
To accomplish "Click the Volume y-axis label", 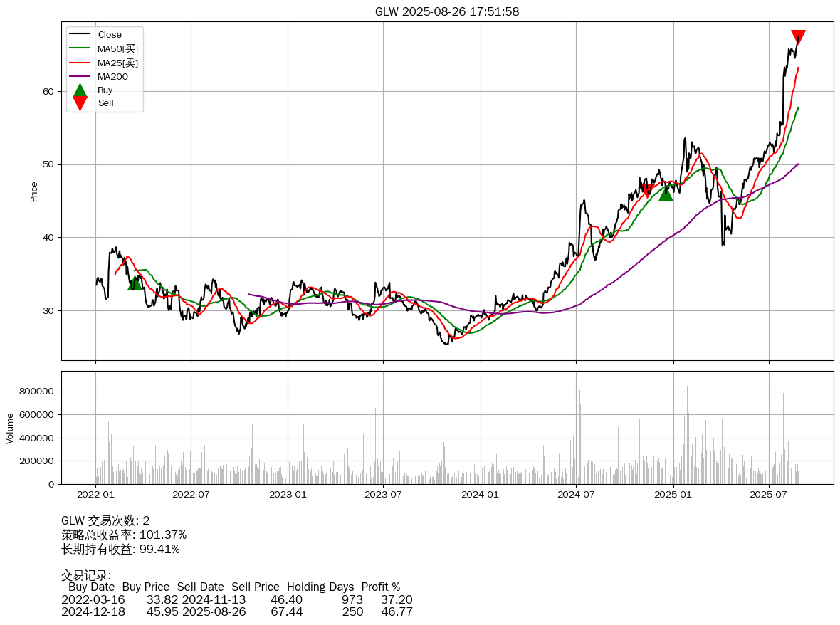I will 10,429.
